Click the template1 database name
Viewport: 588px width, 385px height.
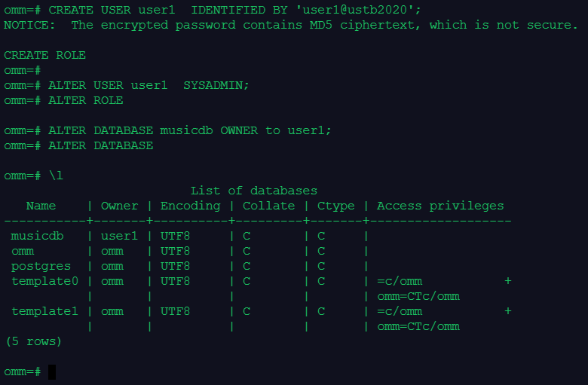tap(44, 311)
